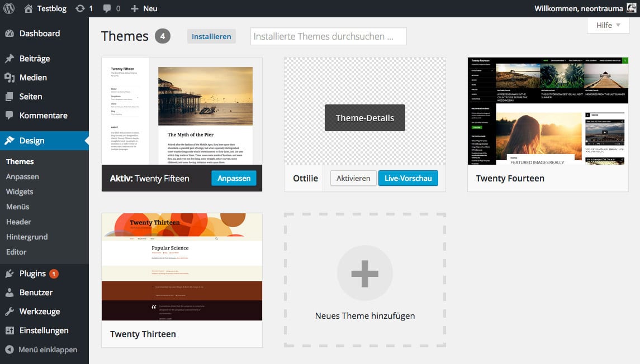Click the Beiträge pin icon
640x364 pixels.
(x=10, y=58)
